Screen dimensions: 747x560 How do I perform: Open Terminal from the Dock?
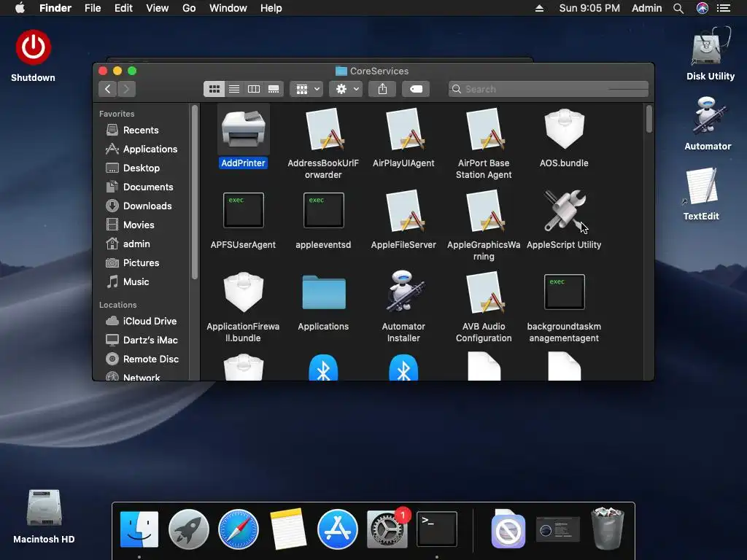(x=437, y=529)
